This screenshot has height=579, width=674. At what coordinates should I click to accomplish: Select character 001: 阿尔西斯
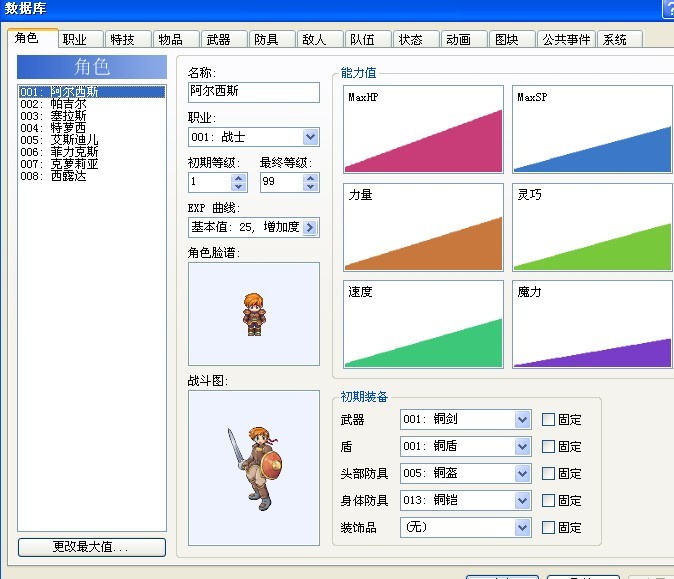coord(92,92)
